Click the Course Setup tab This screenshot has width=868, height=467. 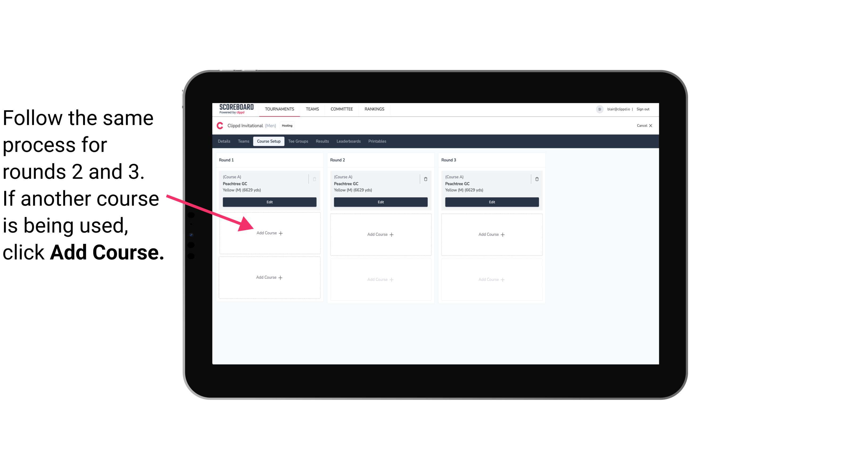click(268, 141)
